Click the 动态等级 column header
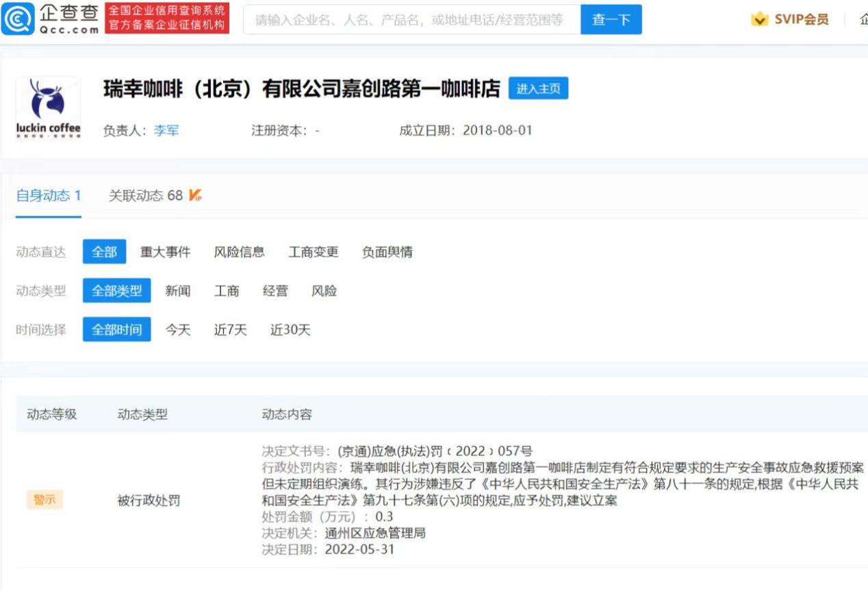868x591 pixels. coord(51,414)
